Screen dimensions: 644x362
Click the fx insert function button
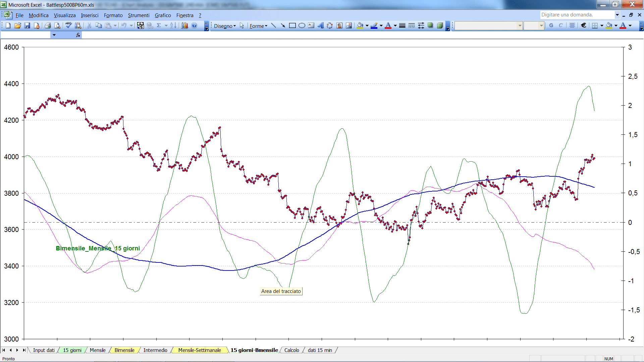[x=78, y=35]
